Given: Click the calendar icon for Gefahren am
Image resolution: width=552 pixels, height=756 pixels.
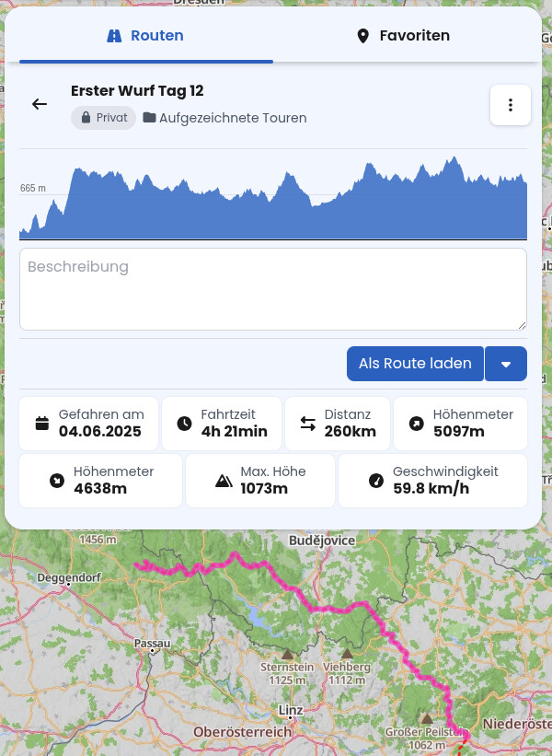Looking at the screenshot, I should [41, 424].
